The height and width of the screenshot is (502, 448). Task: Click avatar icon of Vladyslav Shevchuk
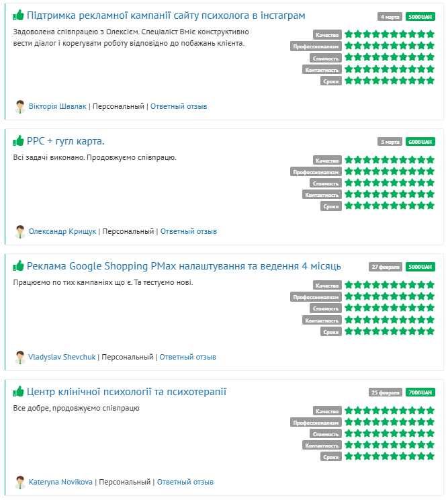tap(20, 358)
